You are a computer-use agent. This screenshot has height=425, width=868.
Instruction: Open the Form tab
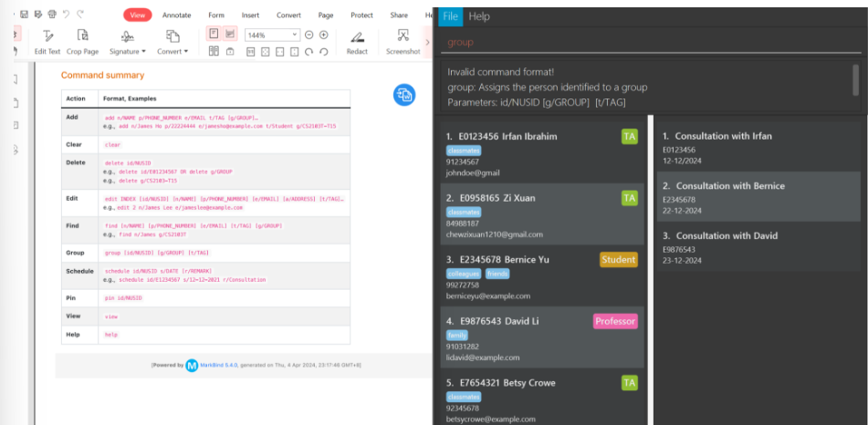point(216,16)
